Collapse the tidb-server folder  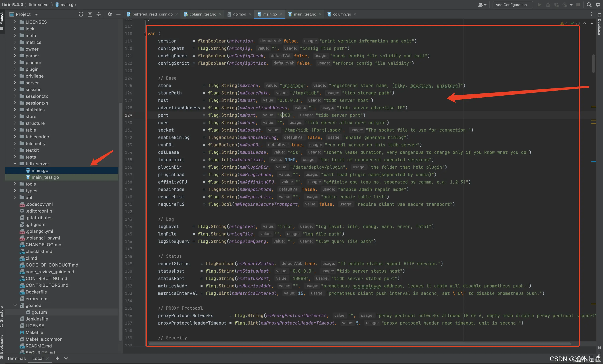[x=15, y=164]
